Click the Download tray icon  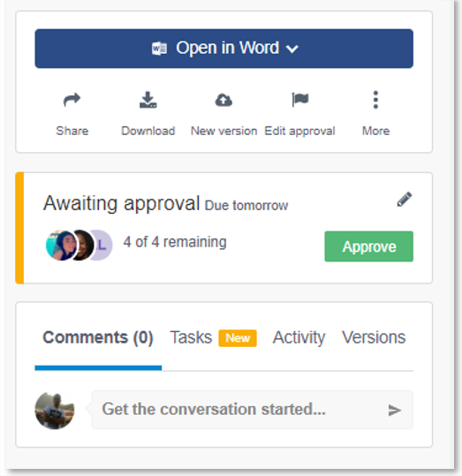coord(148,100)
